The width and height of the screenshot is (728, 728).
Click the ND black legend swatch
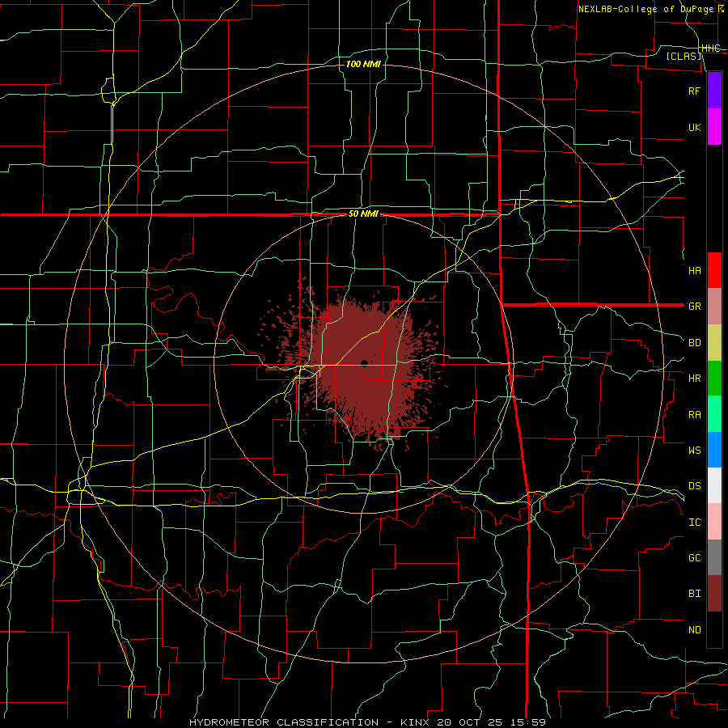pos(714,629)
